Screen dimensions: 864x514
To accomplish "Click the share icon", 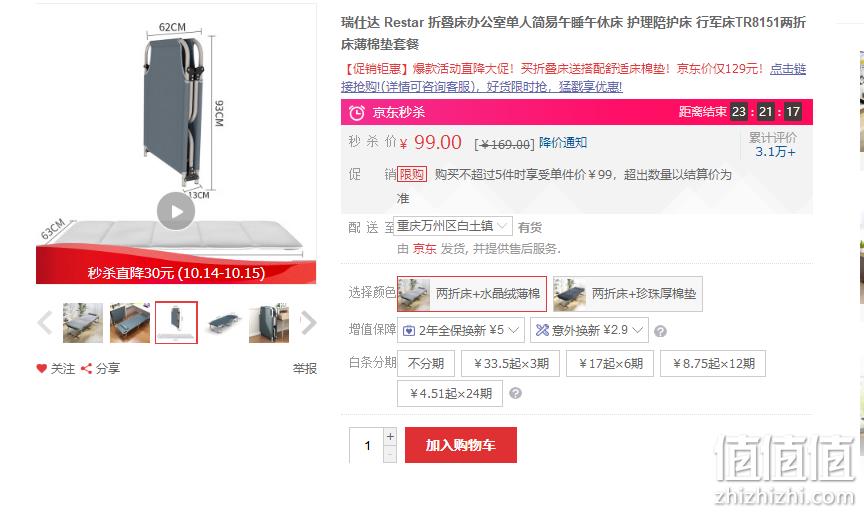I will pyautogui.click(x=86, y=368).
